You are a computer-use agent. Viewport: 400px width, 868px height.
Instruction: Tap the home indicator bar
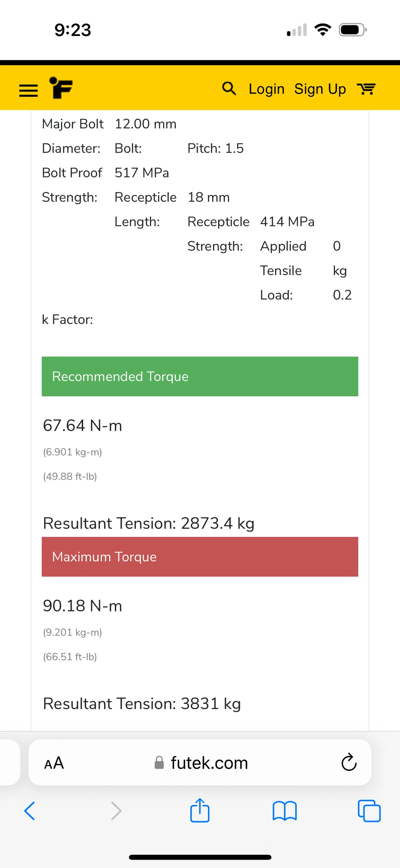coord(200,857)
